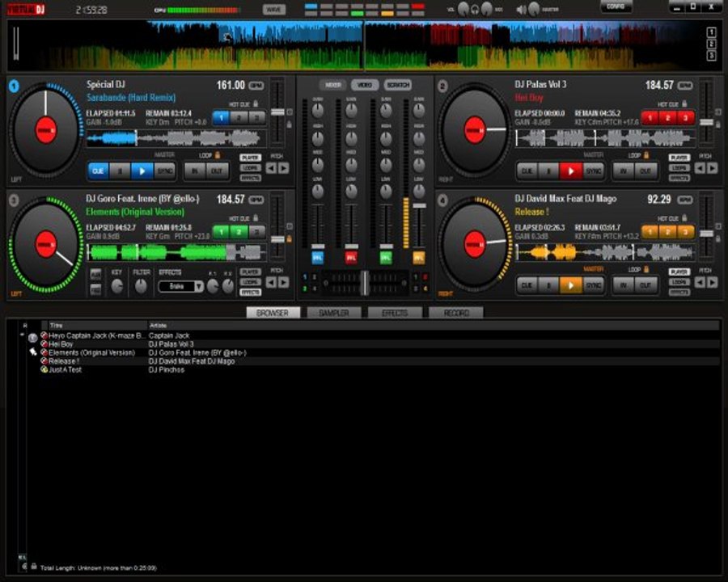Enable blue PFL headphone cue for channel 1
The height and width of the screenshot is (582, 728).
318,258
